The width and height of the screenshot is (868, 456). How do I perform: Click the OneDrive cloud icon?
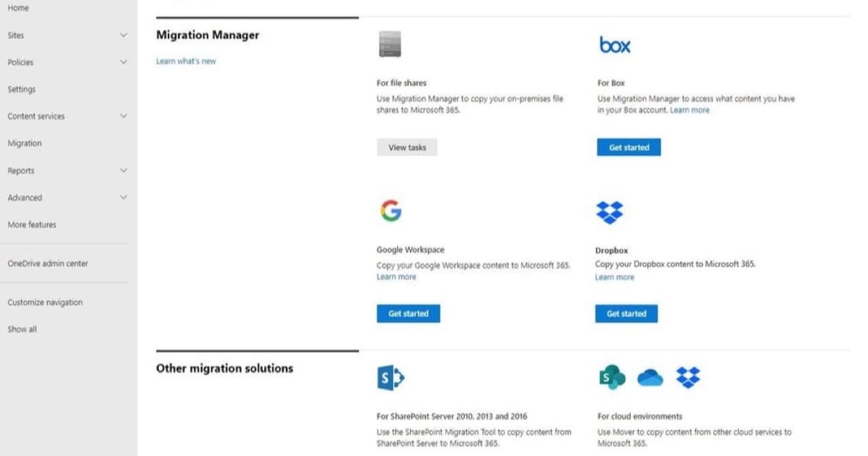[x=650, y=378]
